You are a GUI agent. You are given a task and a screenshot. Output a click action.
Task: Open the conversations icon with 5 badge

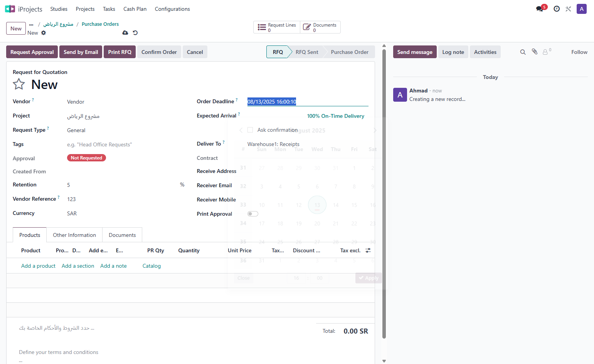pyautogui.click(x=540, y=8)
